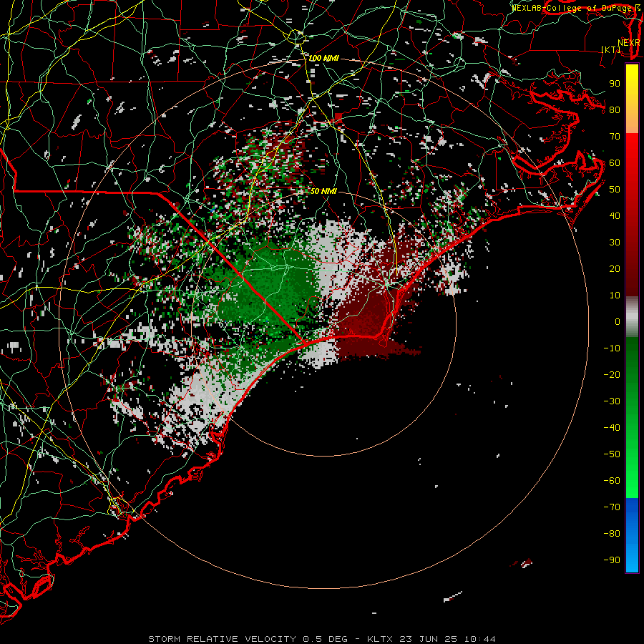Click the gray zero-velocity band of the color bar
The height and width of the screenshot is (644, 644).
632,317
